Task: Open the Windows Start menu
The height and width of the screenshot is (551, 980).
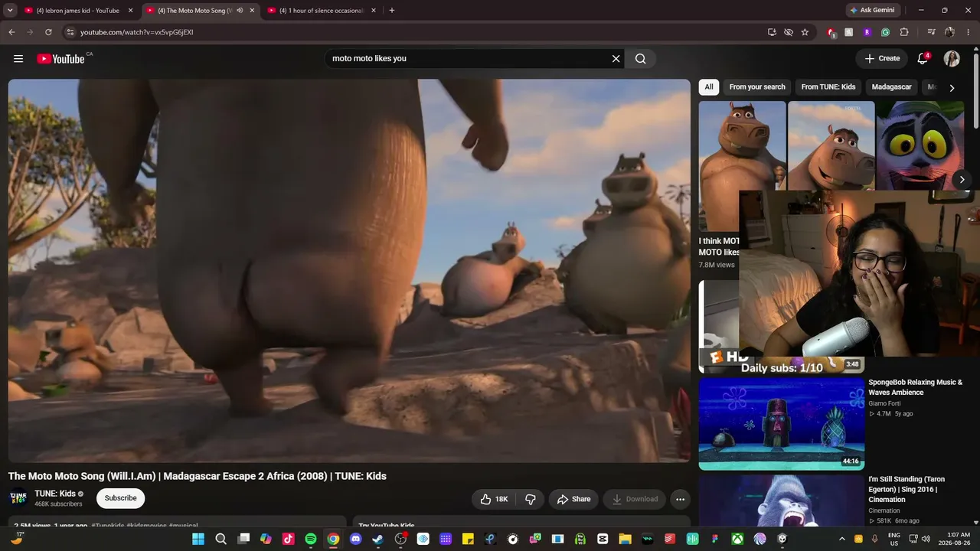Action: 198,539
